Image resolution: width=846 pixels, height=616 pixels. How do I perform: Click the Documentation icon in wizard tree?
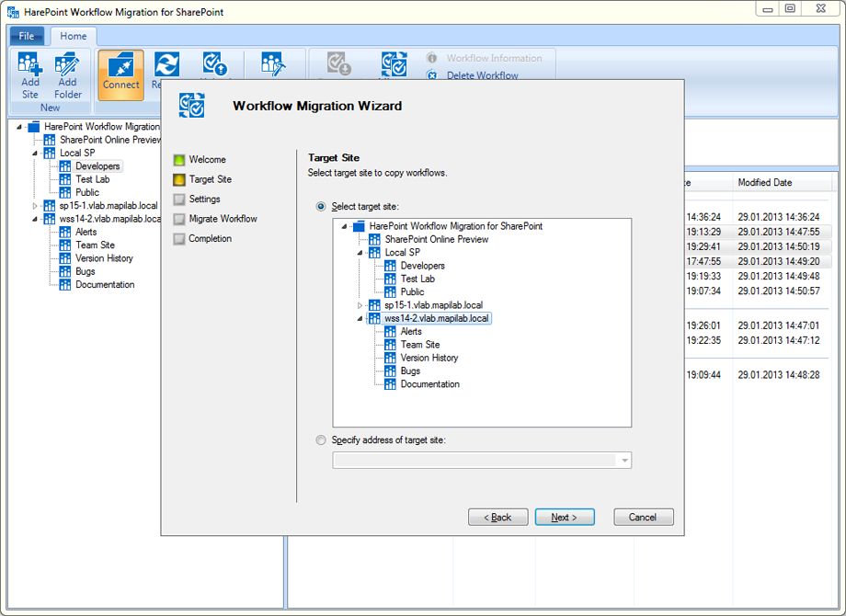pyautogui.click(x=390, y=384)
